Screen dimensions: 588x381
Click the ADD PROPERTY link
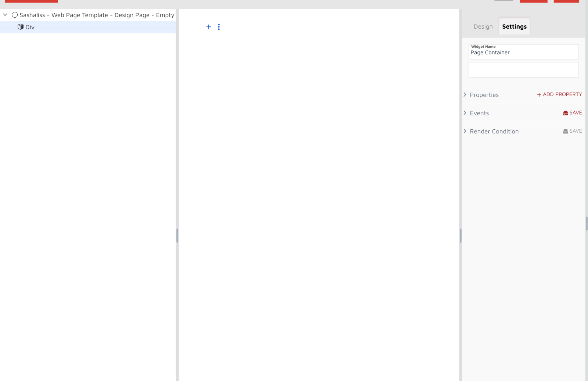point(562,94)
